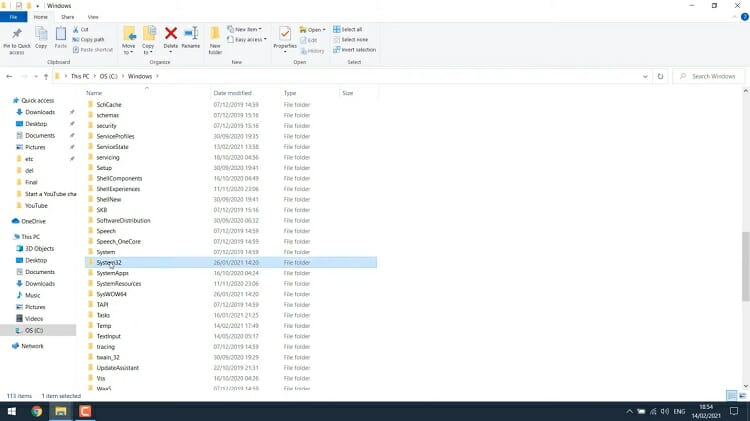This screenshot has width=750, height=421.
Task: Click the Cut scissors icon
Action: 76,29
